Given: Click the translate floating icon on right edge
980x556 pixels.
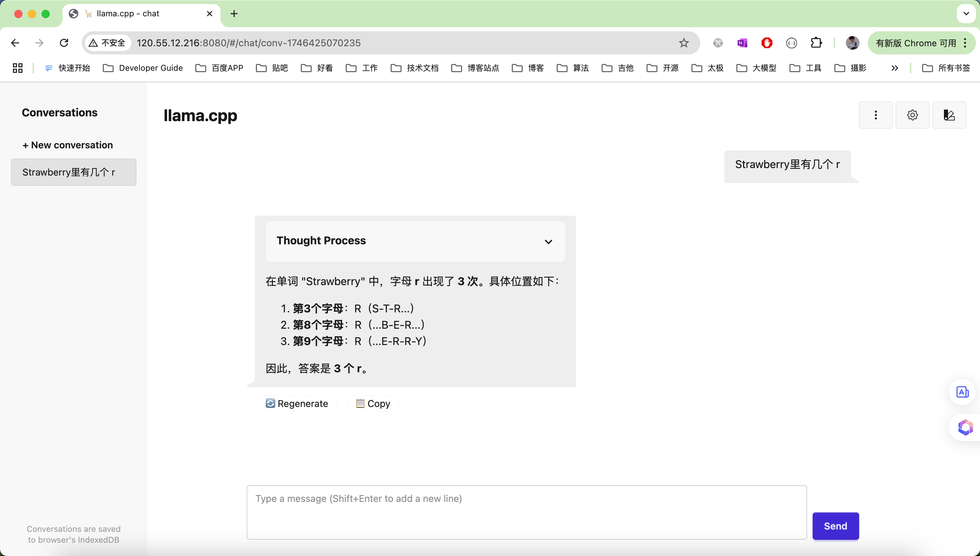Looking at the screenshot, I should (962, 392).
